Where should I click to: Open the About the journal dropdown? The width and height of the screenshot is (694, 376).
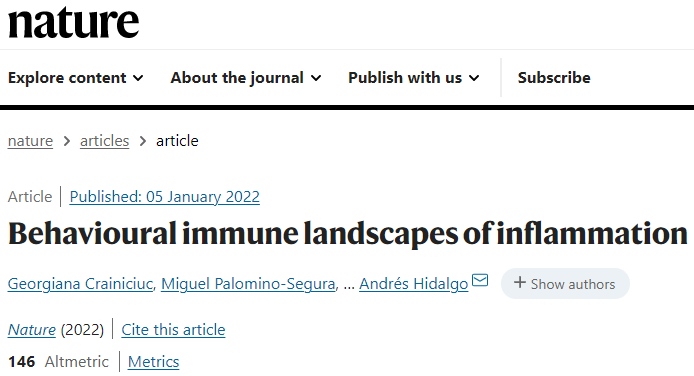click(246, 78)
